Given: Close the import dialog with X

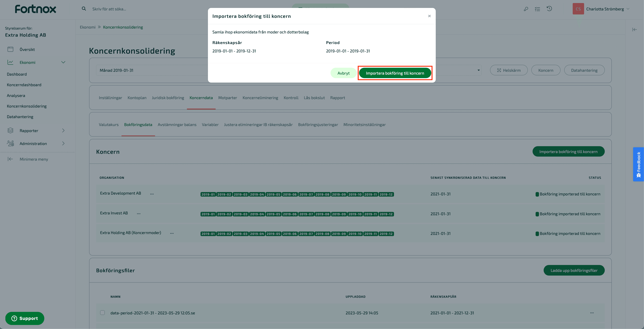Looking at the screenshot, I should pos(430,16).
